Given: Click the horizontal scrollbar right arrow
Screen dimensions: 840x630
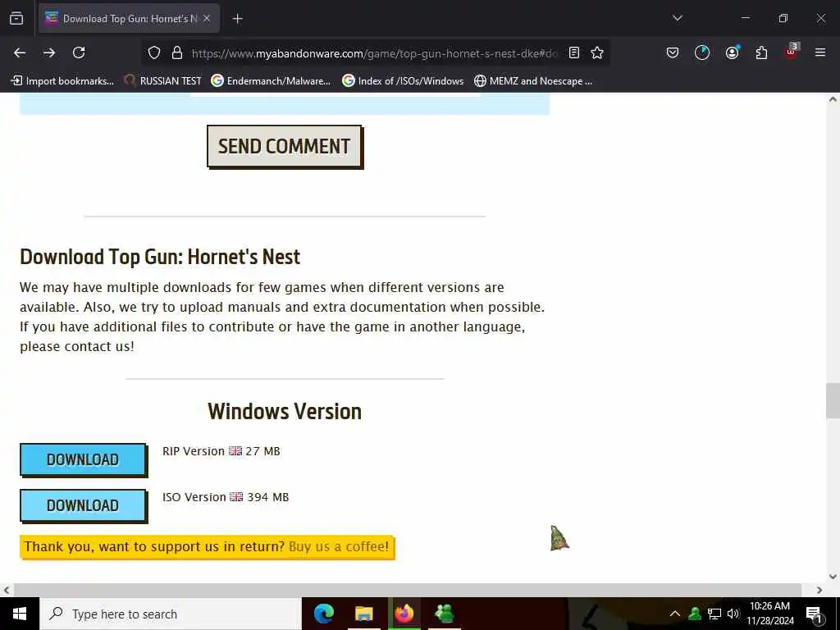Looking at the screenshot, I should point(819,590).
